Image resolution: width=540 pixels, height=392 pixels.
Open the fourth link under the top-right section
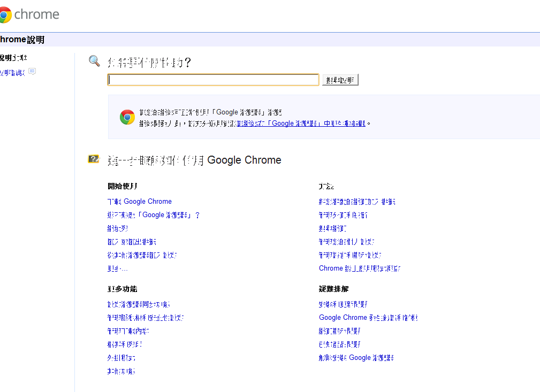[346, 242]
